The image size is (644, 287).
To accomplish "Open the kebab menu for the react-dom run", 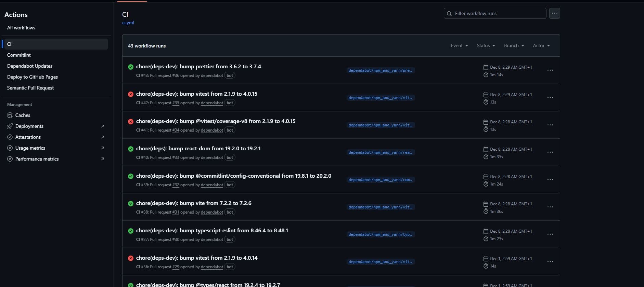I will (x=550, y=152).
